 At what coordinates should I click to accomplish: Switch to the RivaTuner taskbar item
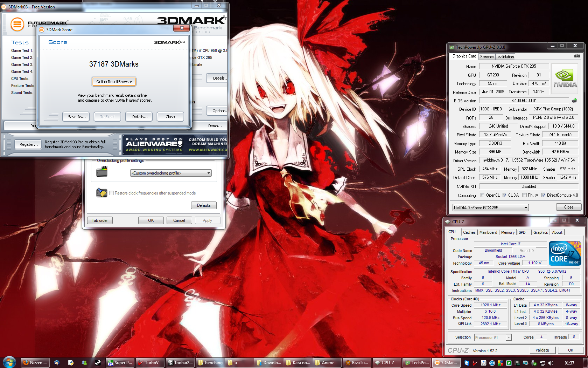coord(357,363)
